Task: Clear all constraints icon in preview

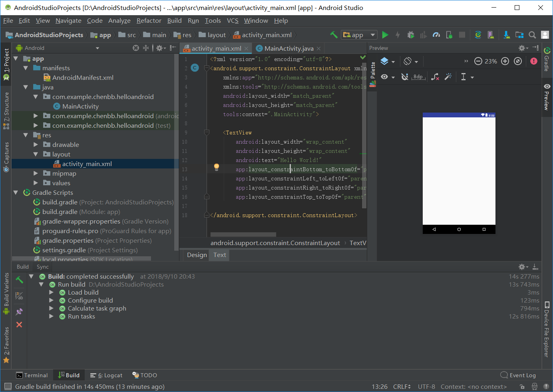Action: 435,77
